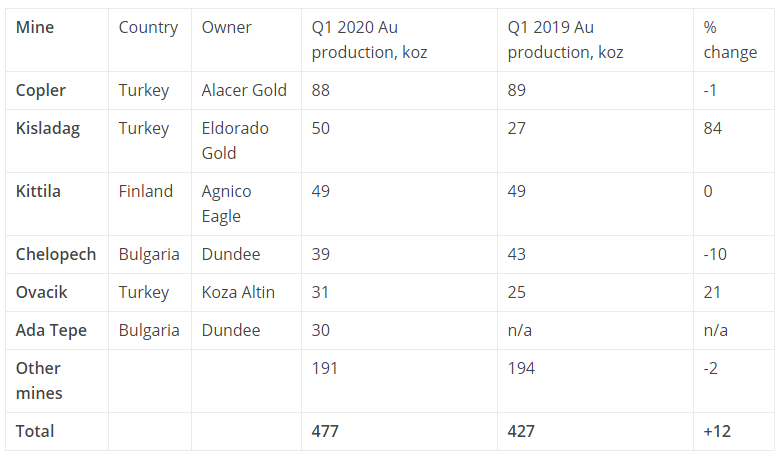Screen dimensions: 781x459
Task: Select the Kittila mine name cell
Action: 38,191
